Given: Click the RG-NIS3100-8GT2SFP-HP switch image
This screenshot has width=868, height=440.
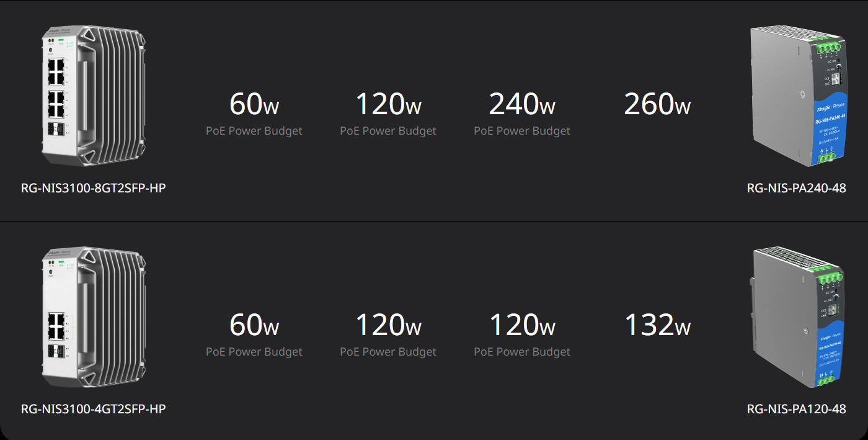Looking at the screenshot, I should [93, 96].
